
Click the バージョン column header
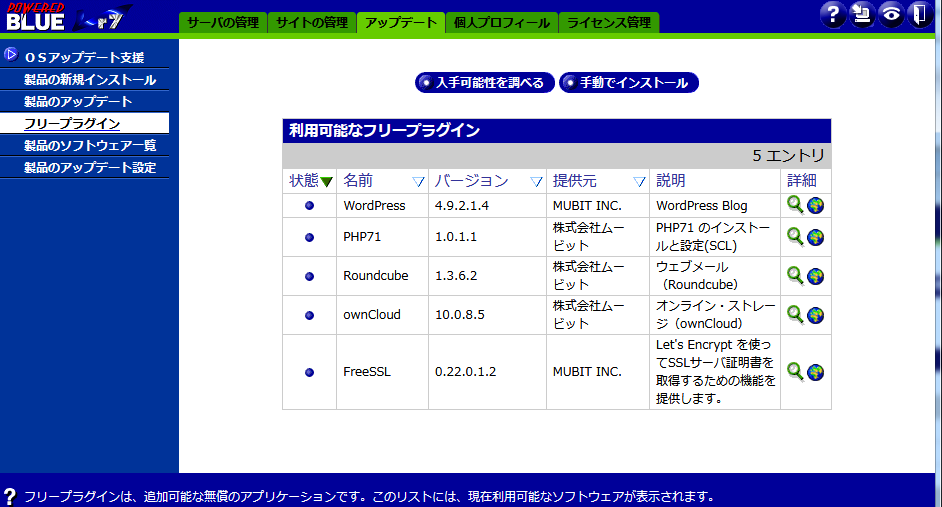[472, 181]
